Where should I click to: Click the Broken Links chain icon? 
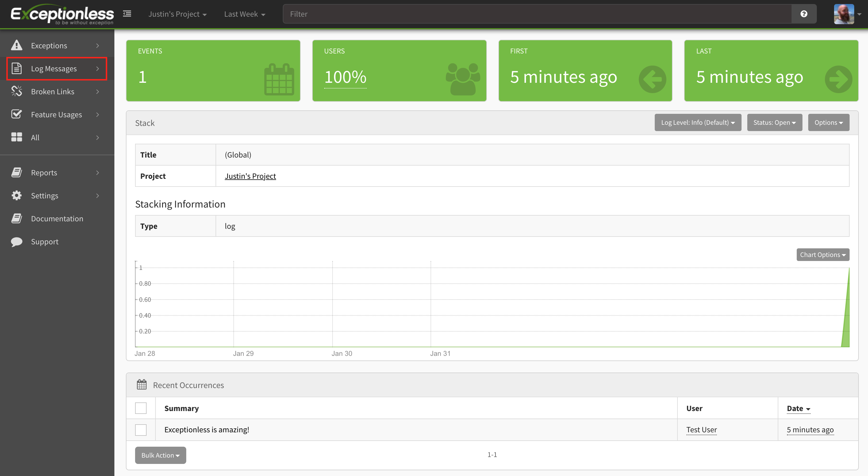tap(16, 91)
